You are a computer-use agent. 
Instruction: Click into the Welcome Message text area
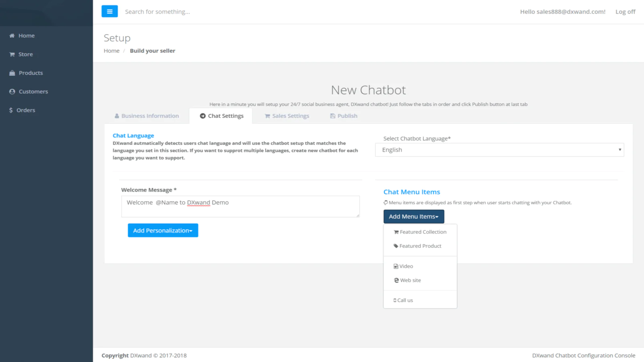240,207
